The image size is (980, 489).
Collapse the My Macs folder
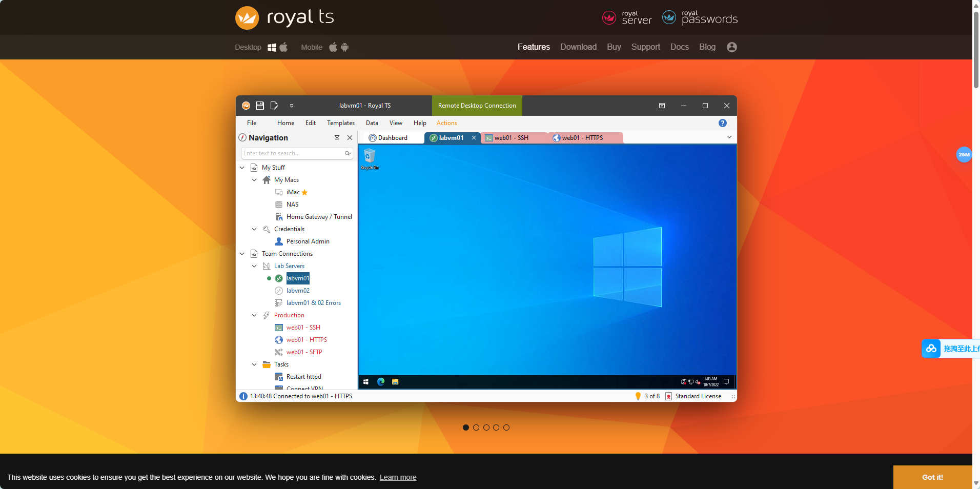254,180
